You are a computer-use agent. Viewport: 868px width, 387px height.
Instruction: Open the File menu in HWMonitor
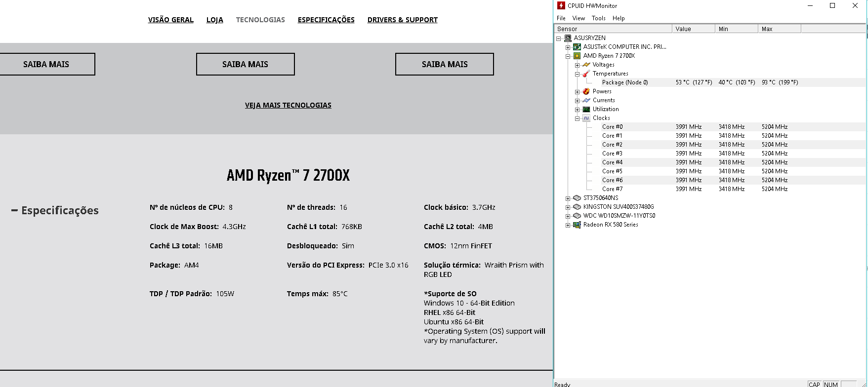561,18
